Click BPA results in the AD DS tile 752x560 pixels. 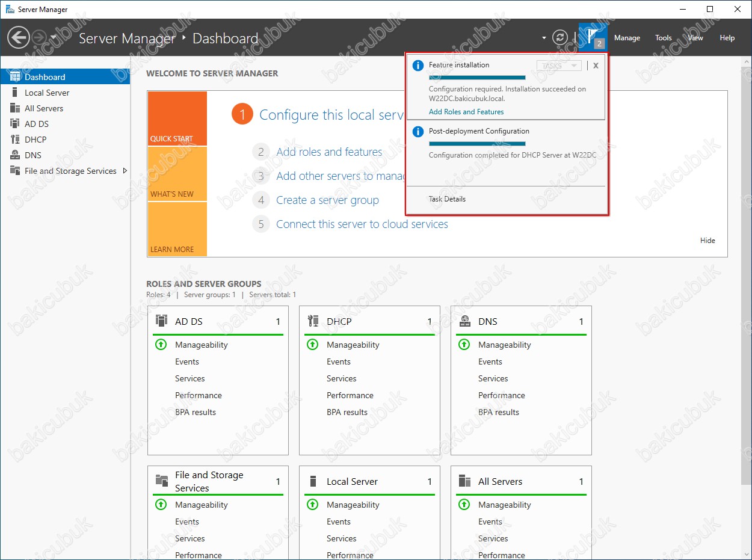196,412
